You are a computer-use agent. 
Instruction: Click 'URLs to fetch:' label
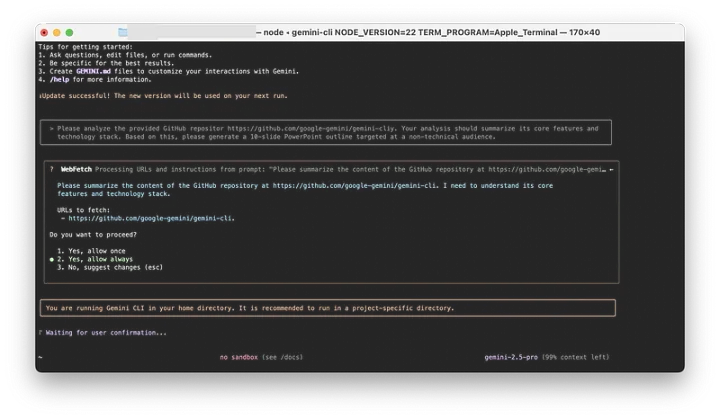84,210
